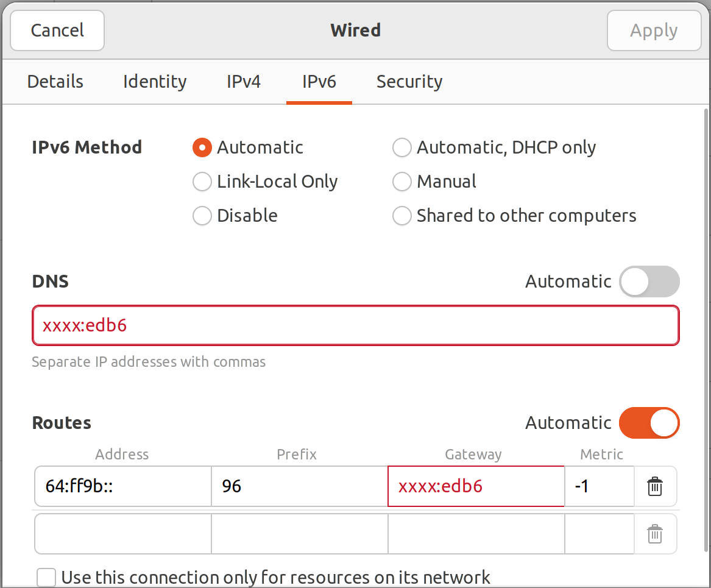The height and width of the screenshot is (588, 711).
Task: Select the Disable IPv6 option
Action: (x=202, y=216)
